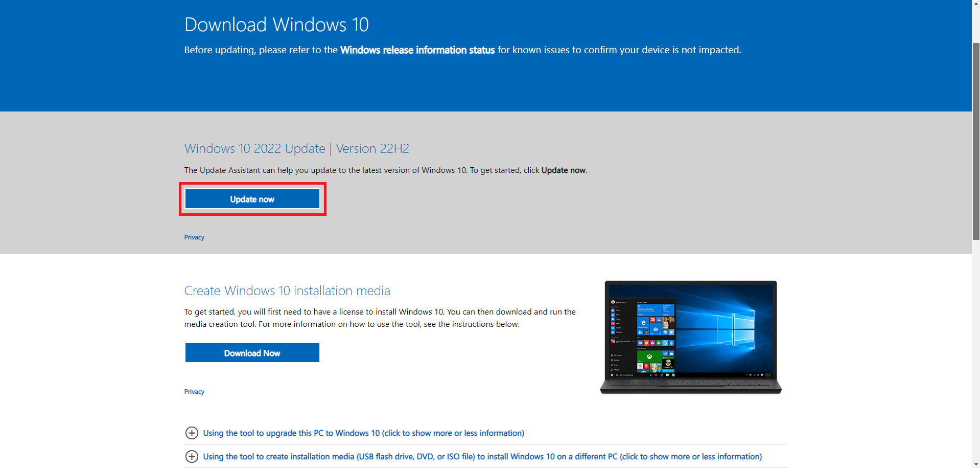The height and width of the screenshot is (468, 980).
Task: Click the 'To get started, you will first need' paragraph
Action: pos(380,318)
